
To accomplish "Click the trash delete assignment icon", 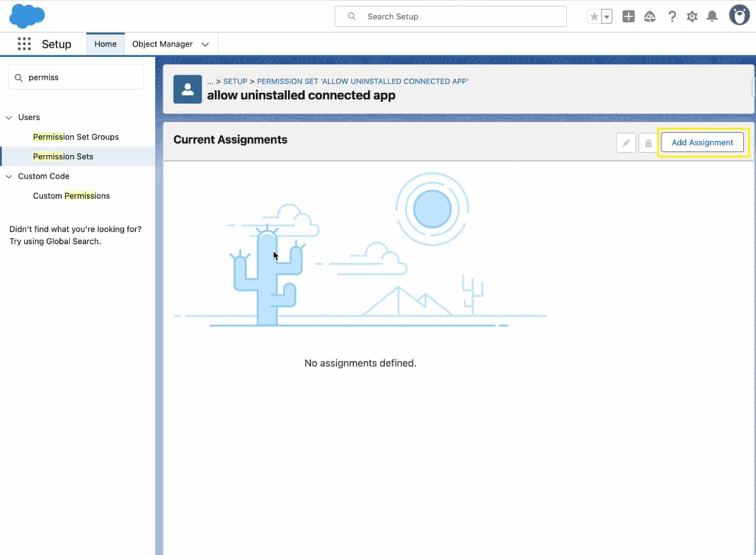I will point(648,143).
